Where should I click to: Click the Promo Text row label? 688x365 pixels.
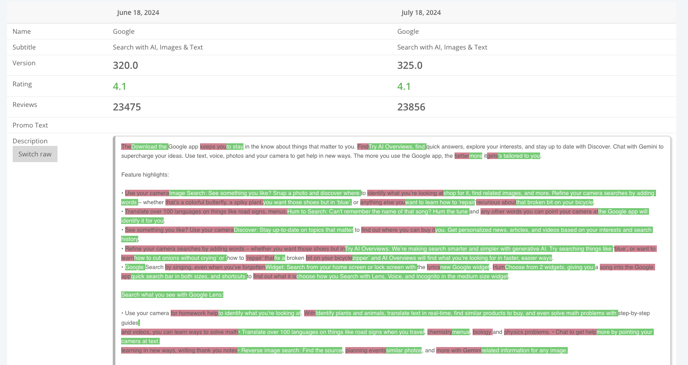tap(30, 125)
